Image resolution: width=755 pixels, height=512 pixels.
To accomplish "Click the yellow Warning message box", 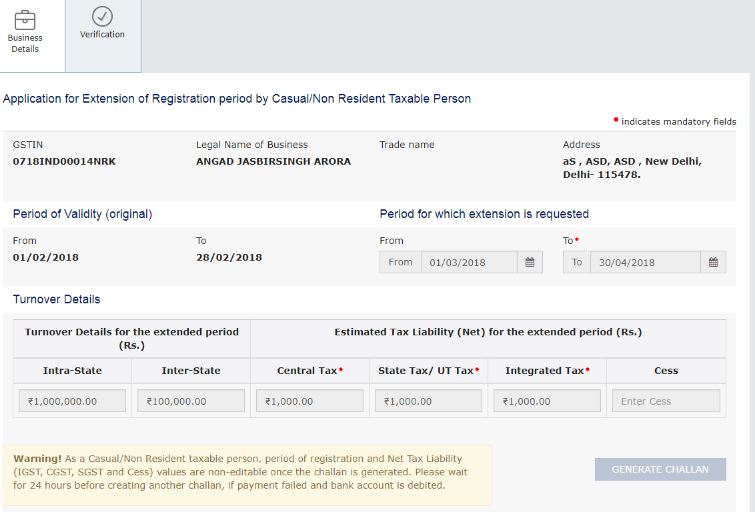I will pyautogui.click(x=247, y=473).
